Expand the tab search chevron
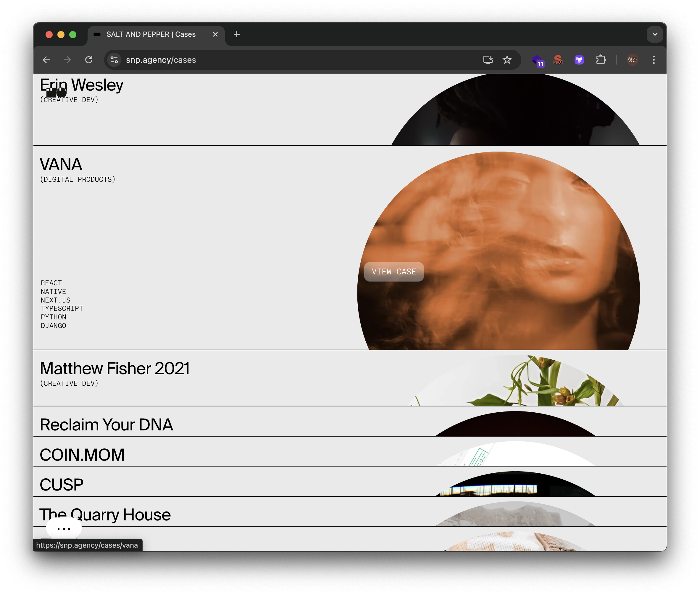This screenshot has height=595, width=700. click(x=654, y=34)
